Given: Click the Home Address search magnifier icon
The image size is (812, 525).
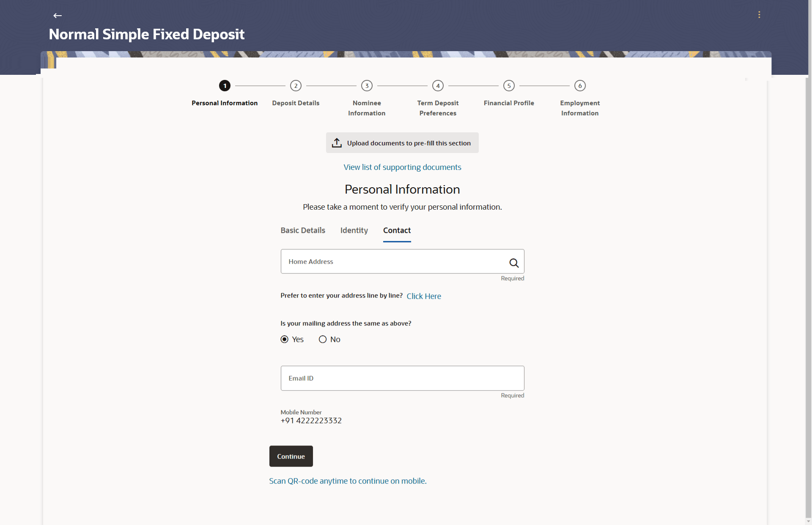Looking at the screenshot, I should [x=514, y=263].
